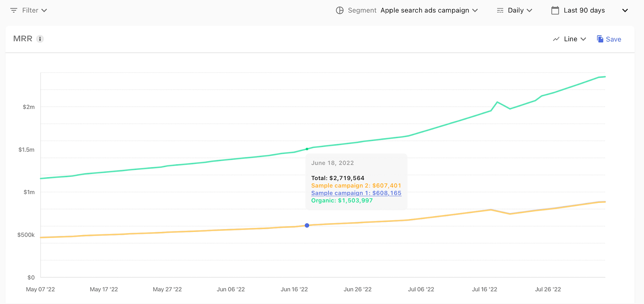Click the Last 90 days date range
644x304 pixels.
point(584,10)
